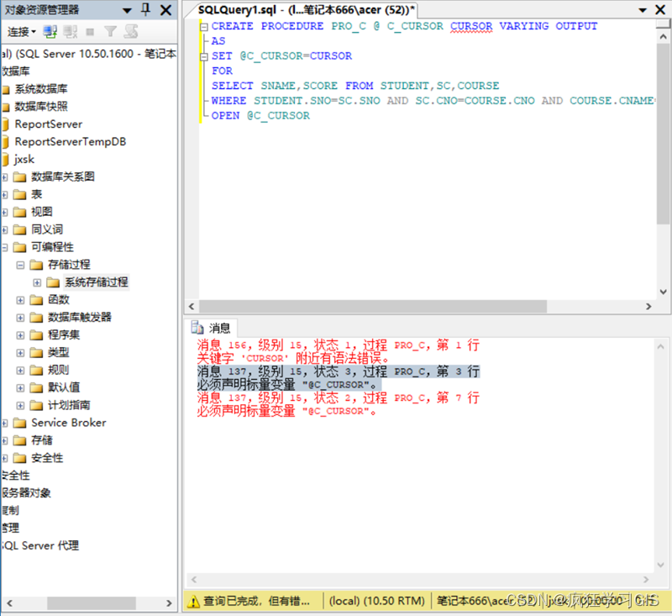Click the folder icon beside 存储

(x=19, y=440)
